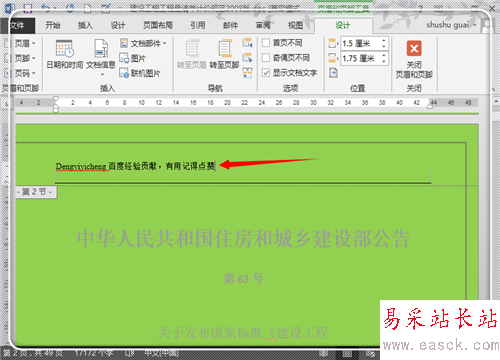500x360 pixels.
Task: Uncheck 显示文档文字 (Show Document Text)
Action: [x=266, y=73]
